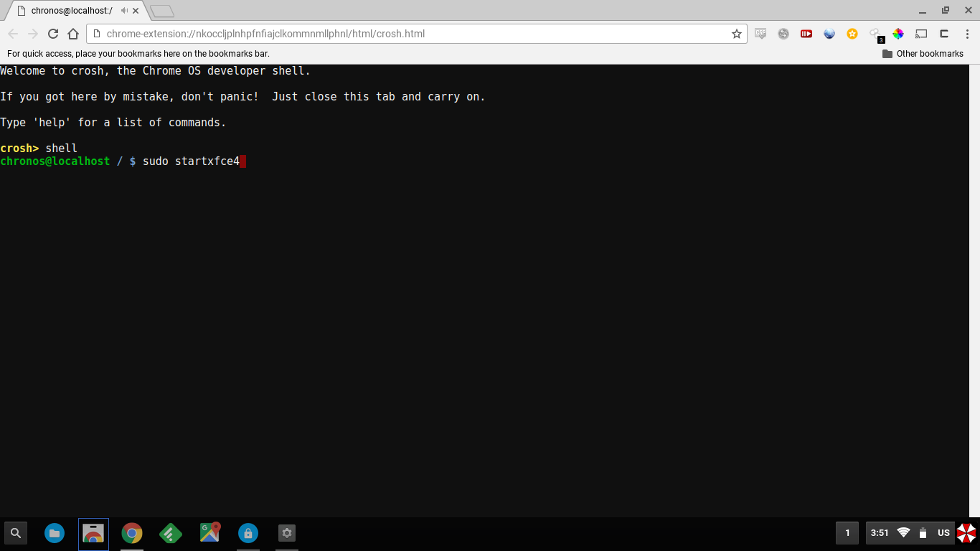Launch Google Chrome from the shelf
The width and height of the screenshot is (980, 551).
coord(132,533)
